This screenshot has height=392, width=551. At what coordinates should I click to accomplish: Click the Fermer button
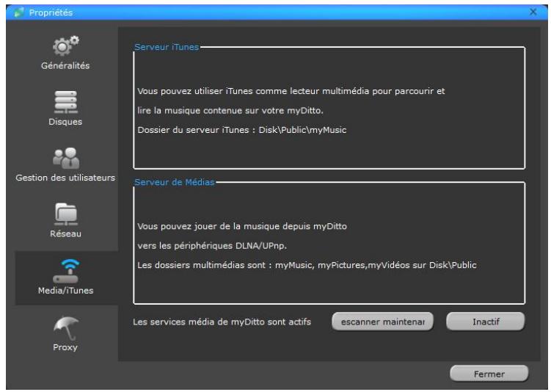(489, 374)
